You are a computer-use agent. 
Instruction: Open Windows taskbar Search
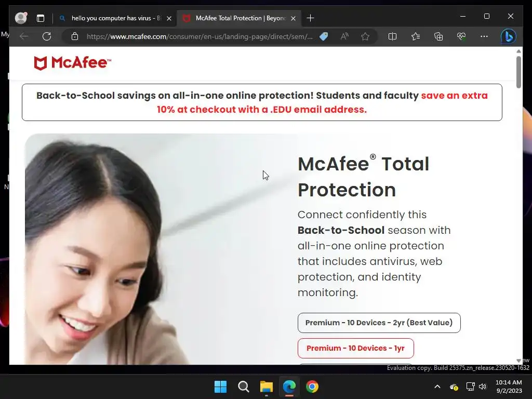(243, 387)
